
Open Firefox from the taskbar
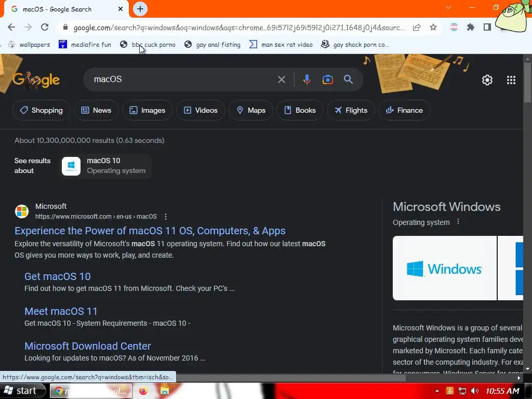coord(143,391)
